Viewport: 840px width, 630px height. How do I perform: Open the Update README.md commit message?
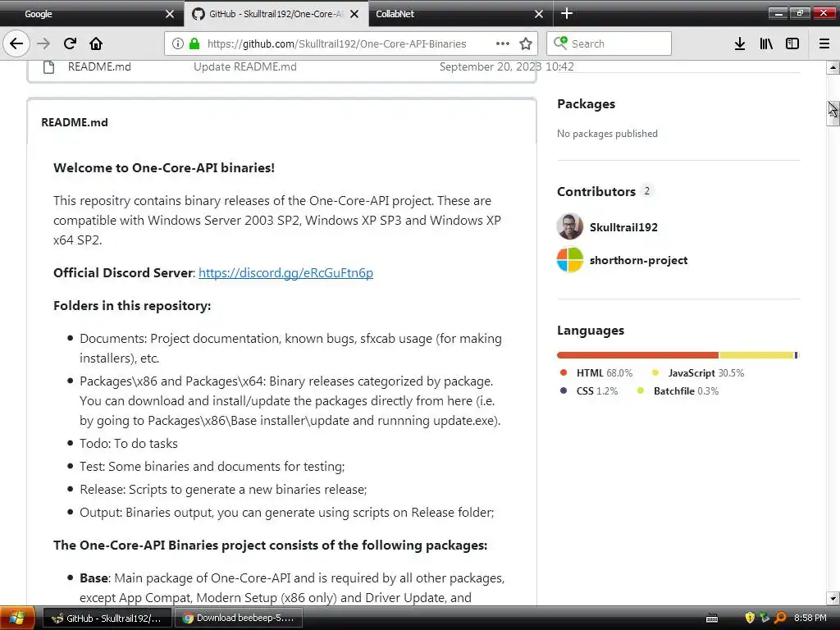click(x=244, y=66)
